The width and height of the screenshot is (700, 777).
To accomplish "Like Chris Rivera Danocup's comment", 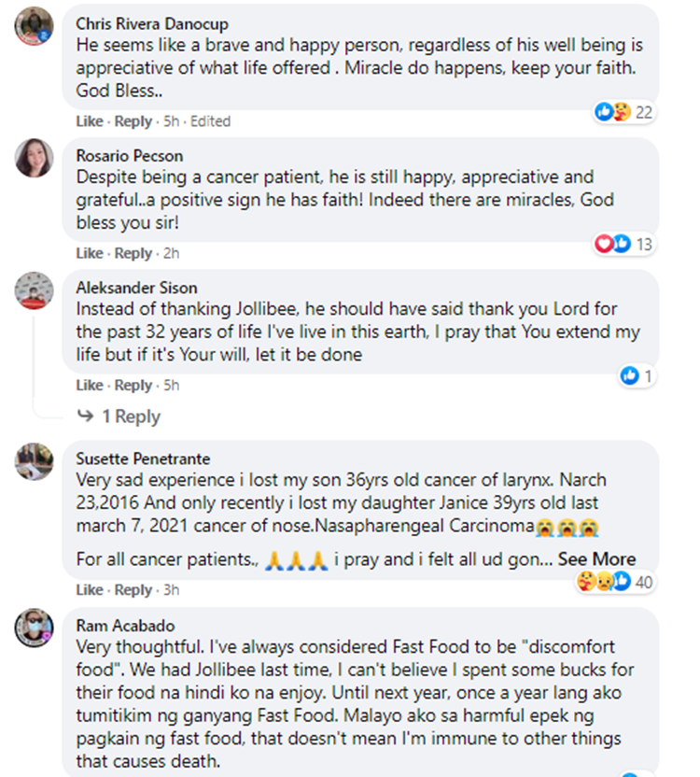I will click(x=89, y=121).
